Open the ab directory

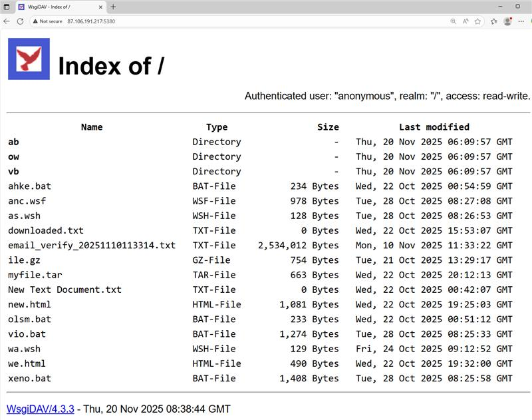click(13, 142)
